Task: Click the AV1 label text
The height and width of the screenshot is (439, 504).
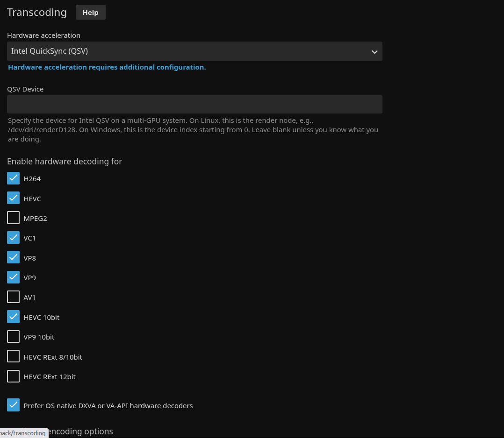Action: click(x=29, y=297)
